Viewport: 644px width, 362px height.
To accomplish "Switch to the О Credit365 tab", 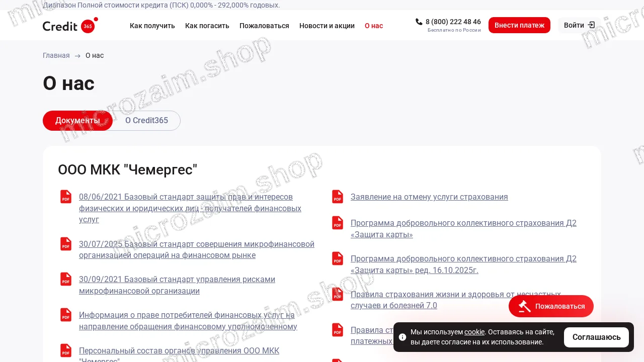I will point(146,121).
